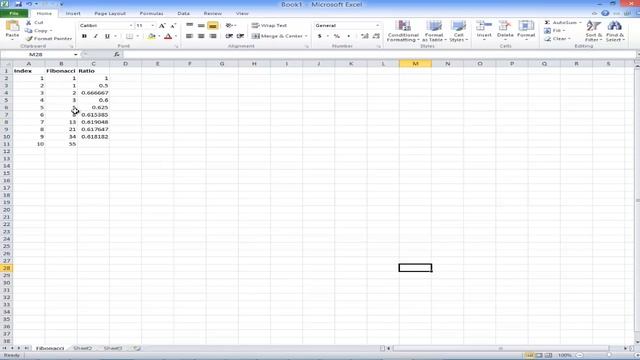
Task: Open Conditional Formatting menu
Action: pyautogui.click(x=403, y=31)
